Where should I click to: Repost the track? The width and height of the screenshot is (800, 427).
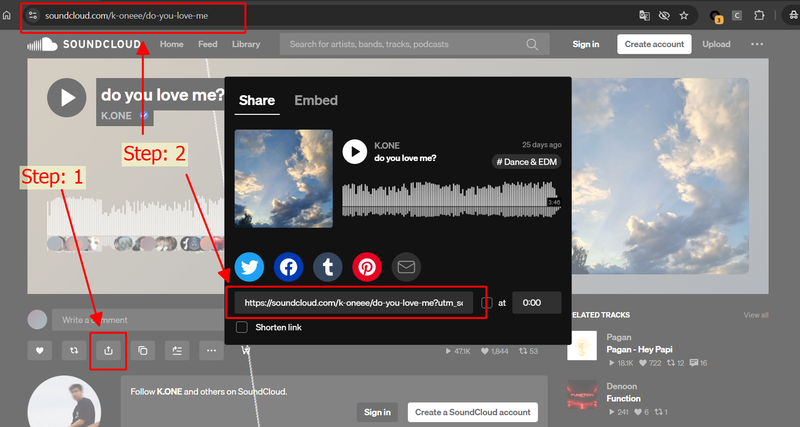(x=74, y=350)
